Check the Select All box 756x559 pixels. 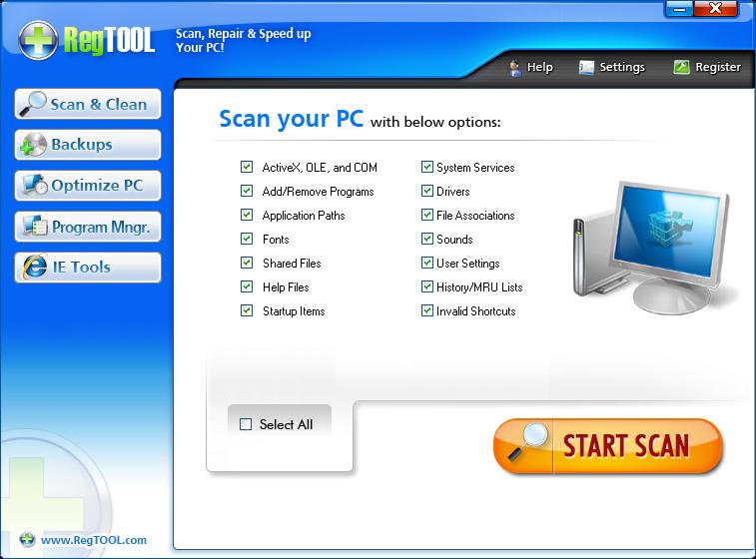pos(246,424)
